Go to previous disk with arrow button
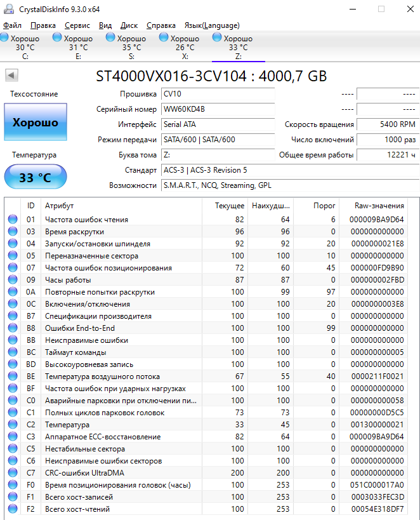The image size is (420, 520). [x=11, y=76]
